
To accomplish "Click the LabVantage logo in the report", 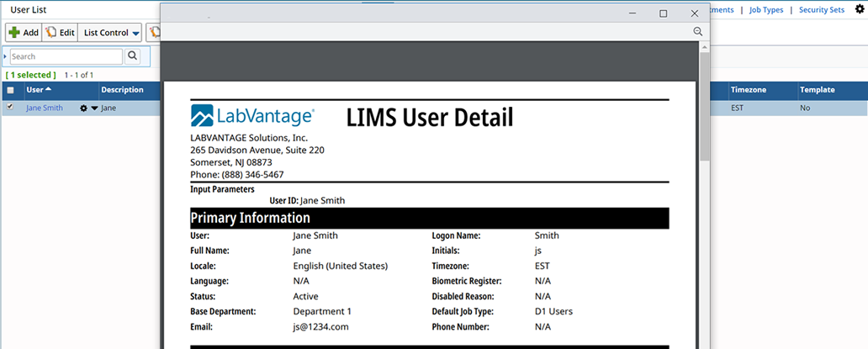I will 252,116.
